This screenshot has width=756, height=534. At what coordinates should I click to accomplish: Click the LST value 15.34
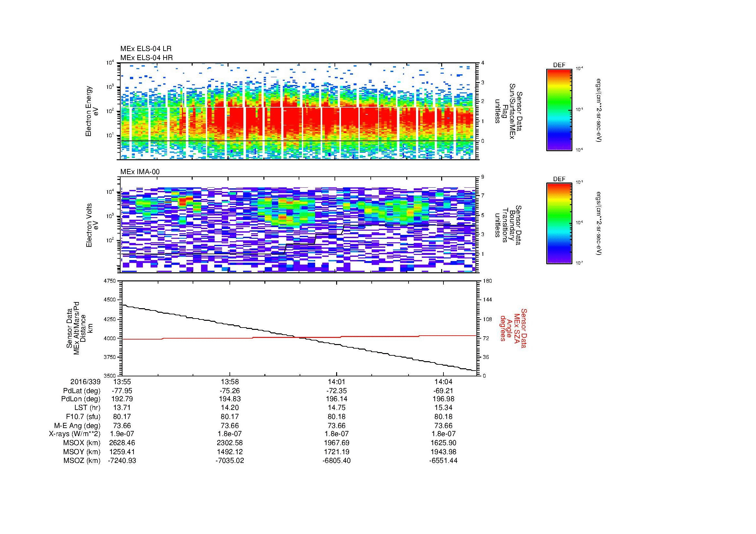tap(443, 408)
